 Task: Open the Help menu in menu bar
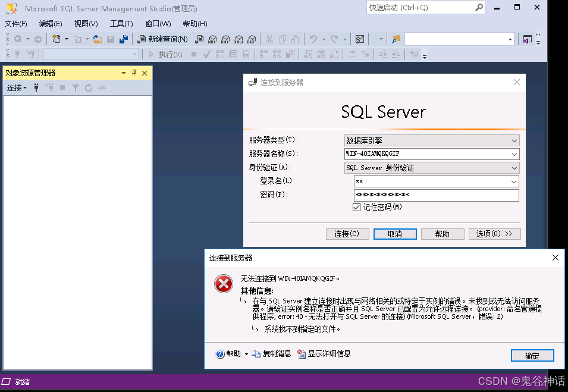pyautogui.click(x=195, y=24)
